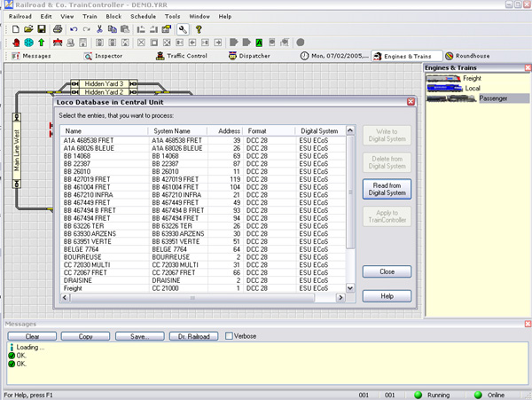
Task: Click the New file icon
Action: (x=17, y=28)
